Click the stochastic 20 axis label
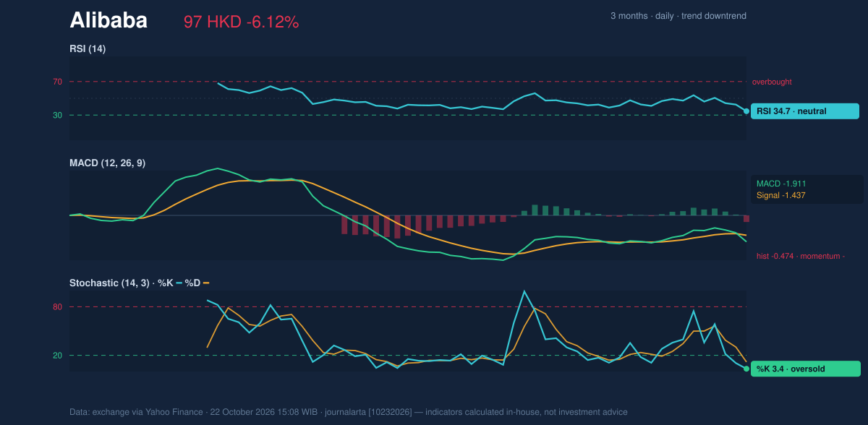This screenshot has height=425, width=868. [57, 356]
